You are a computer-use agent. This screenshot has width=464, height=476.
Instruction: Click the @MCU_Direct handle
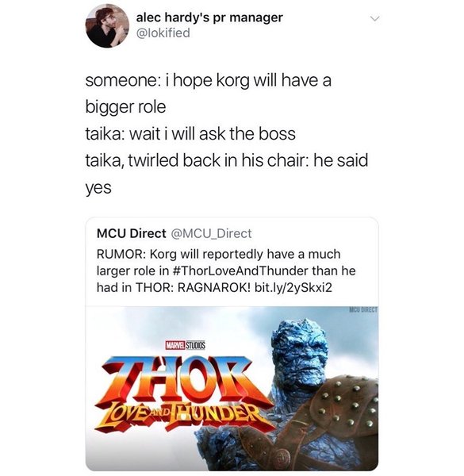pos(211,233)
